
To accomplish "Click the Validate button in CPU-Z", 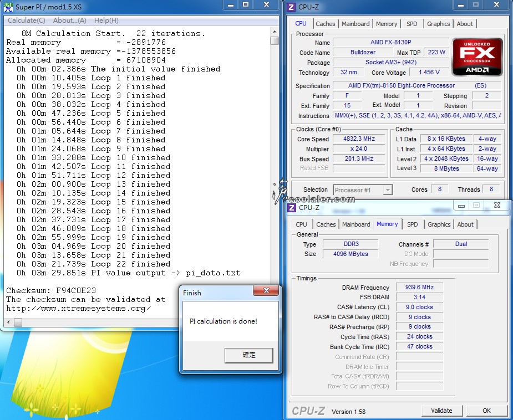I will click(441, 411).
